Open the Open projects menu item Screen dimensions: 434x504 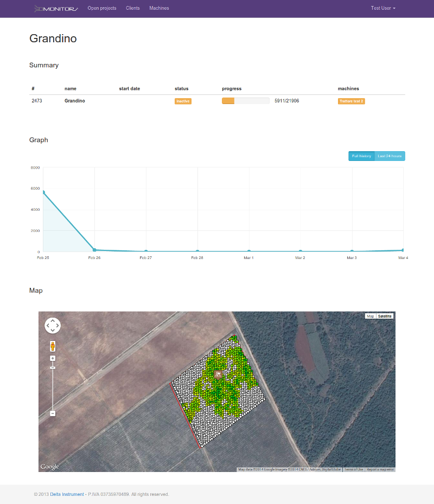[x=102, y=9]
